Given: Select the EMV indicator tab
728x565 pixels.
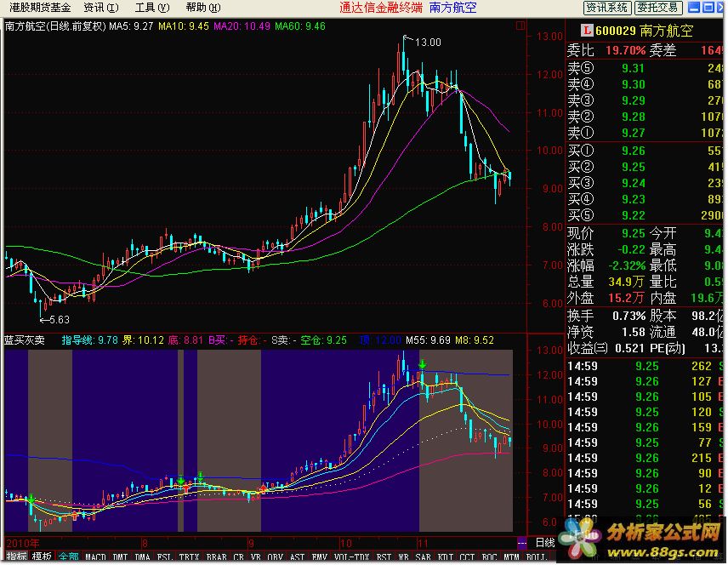Looking at the screenshot, I should point(319,556).
